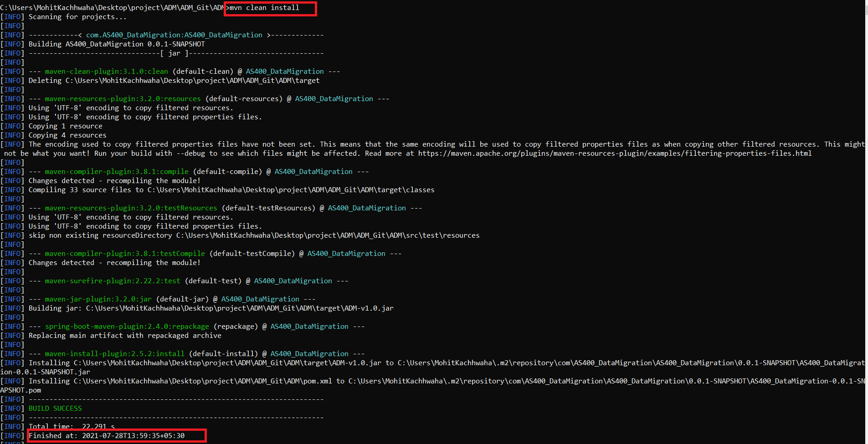Image resolution: width=868 pixels, height=444 pixels.
Task: Click the spring-boot-maven-plugin:2.4.0:repackage text
Action: [x=126, y=326]
